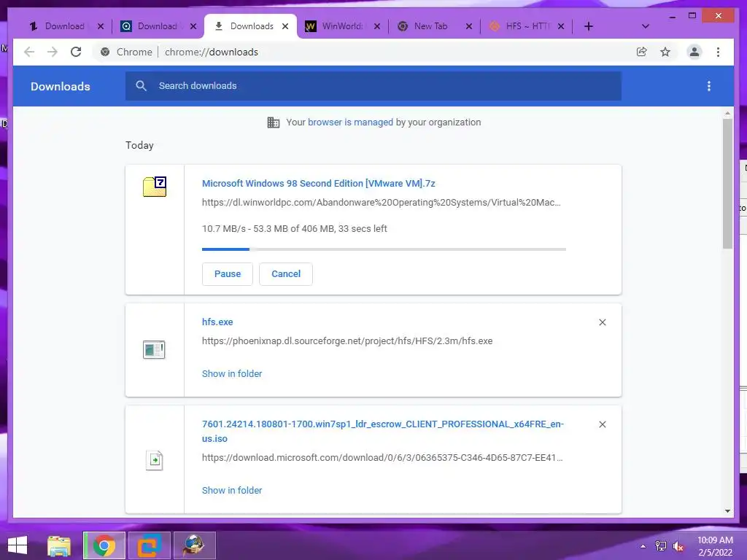The image size is (747, 560).
Task: Close the active Downloads tab
Action: [285, 26]
